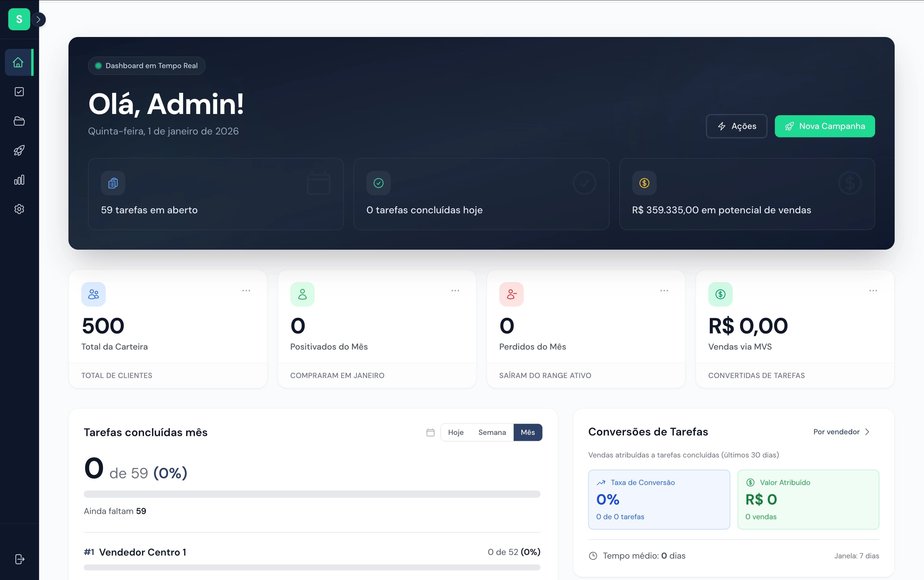Open the bar chart reports icon
This screenshot has height=580, width=924.
[19, 179]
